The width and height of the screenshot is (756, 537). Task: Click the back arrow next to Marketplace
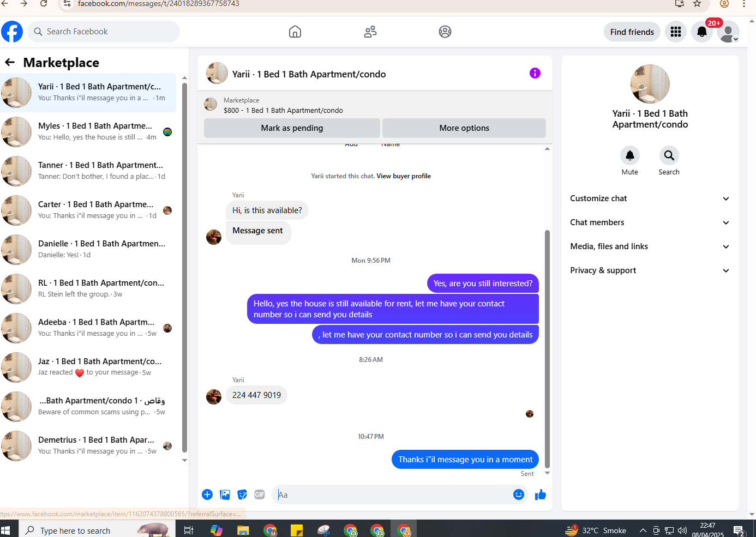[x=10, y=62]
